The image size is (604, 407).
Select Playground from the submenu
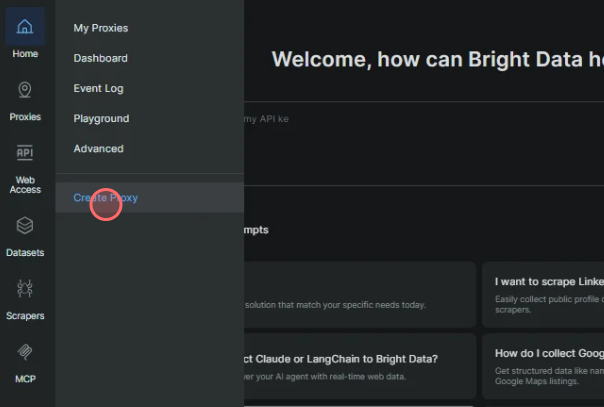tap(101, 118)
